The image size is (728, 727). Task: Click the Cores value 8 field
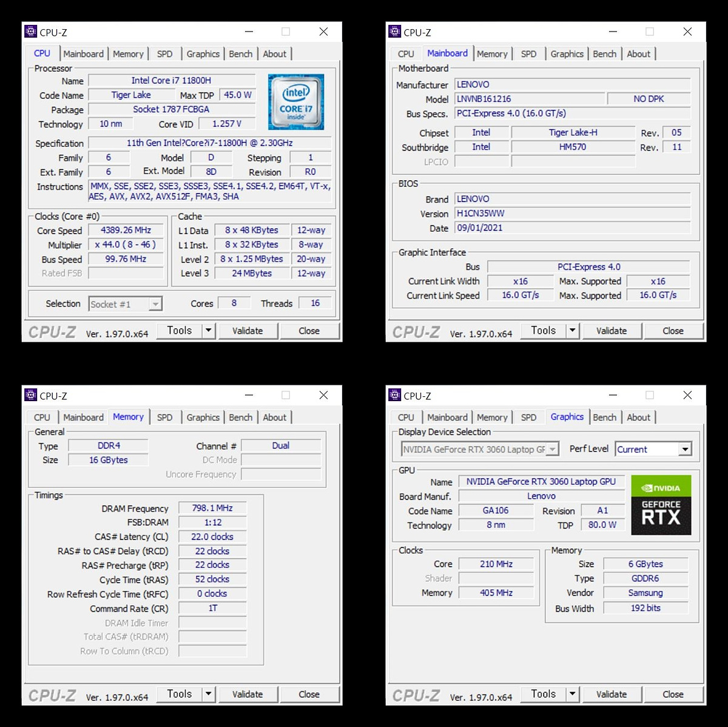tap(234, 303)
